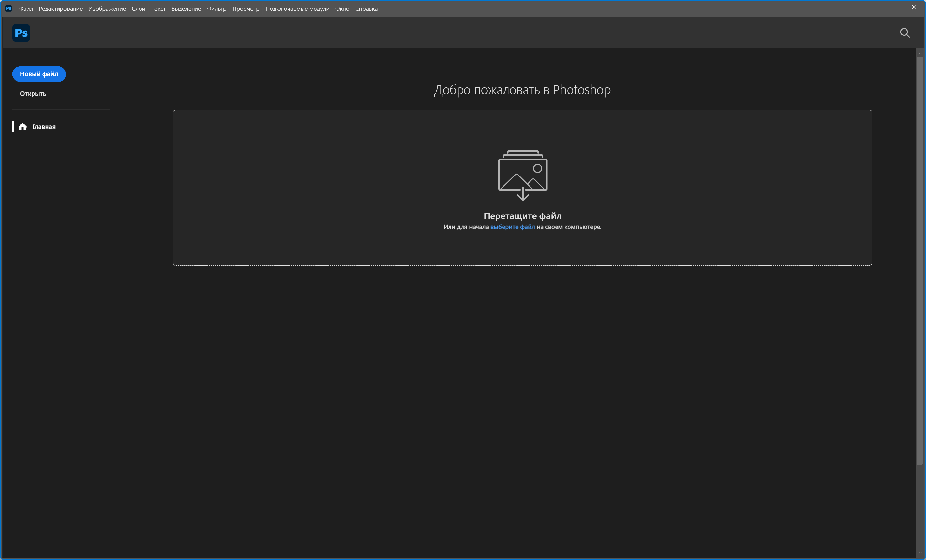The height and width of the screenshot is (560, 926).
Task: Click the small Ps title bar icon
Action: pyautogui.click(x=8, y=8)
